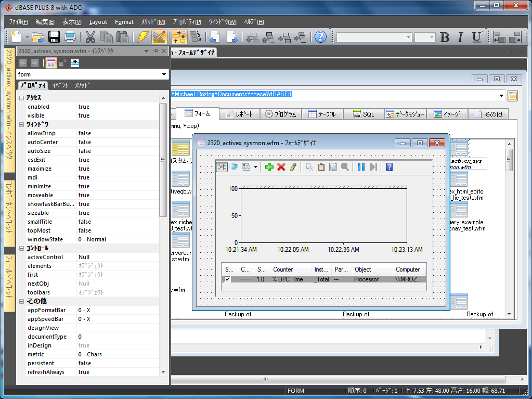Click the red X Delete counter icon
This screenshot has height=399, width=532.
click(x=281, y=166)
